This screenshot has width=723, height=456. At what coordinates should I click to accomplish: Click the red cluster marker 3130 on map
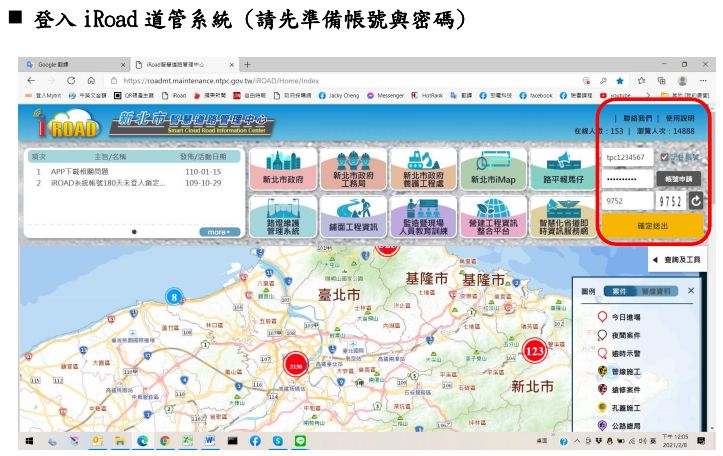(296, 366)
